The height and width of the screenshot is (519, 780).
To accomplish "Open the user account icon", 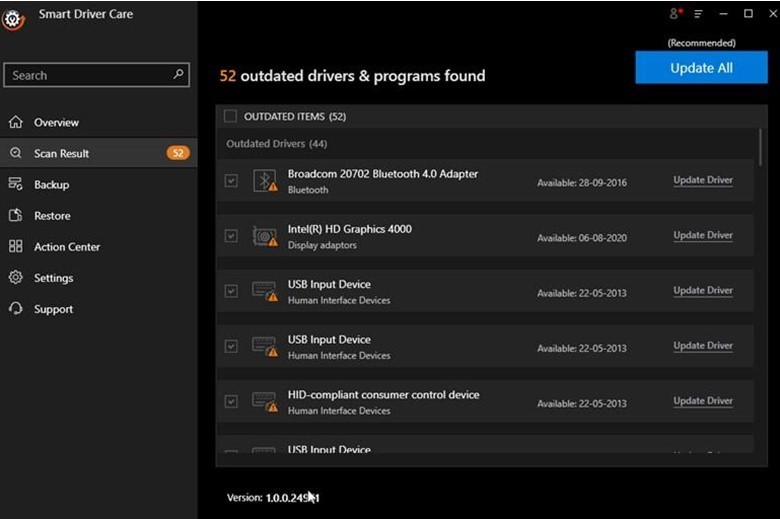I will [x=675, y=14].
